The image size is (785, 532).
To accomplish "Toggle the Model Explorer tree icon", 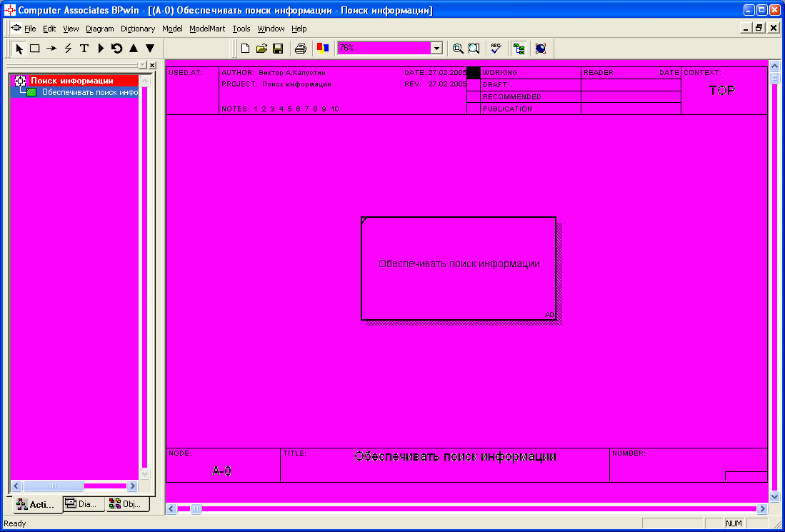I will pyautogui.click(x=519, y=49).
